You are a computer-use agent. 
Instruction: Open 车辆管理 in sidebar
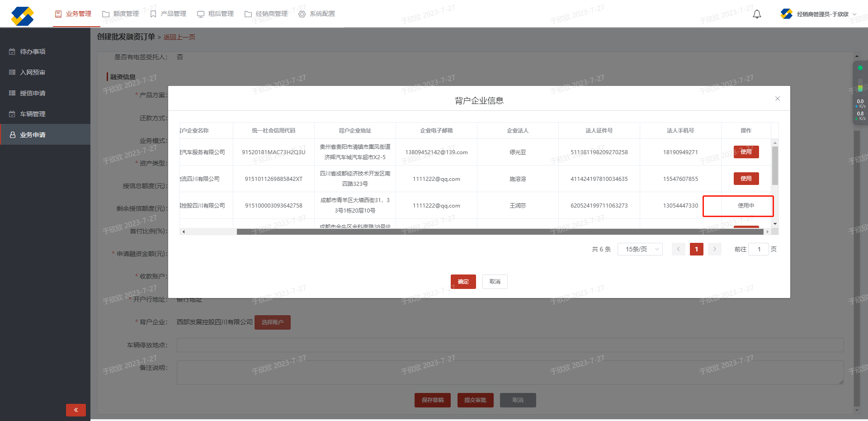pos(33,114)
